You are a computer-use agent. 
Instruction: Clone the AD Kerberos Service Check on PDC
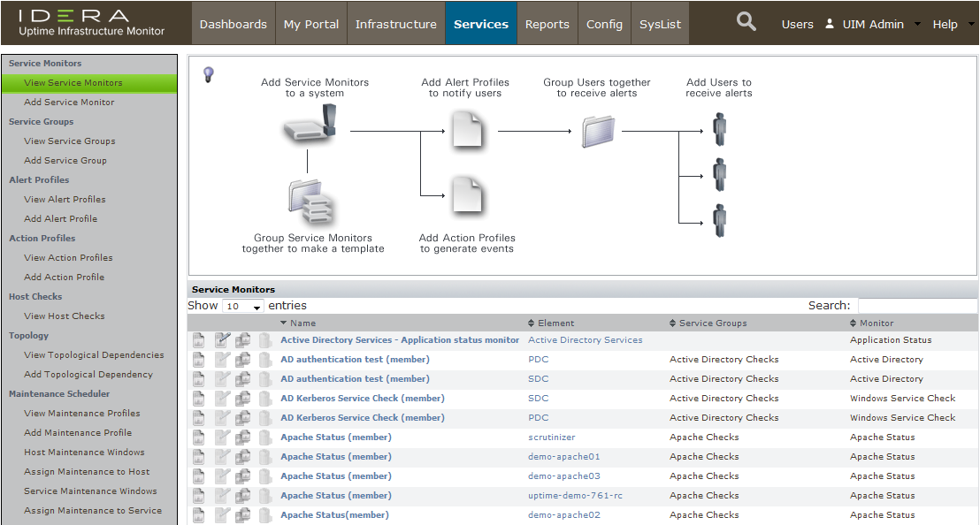click(243, 418)
